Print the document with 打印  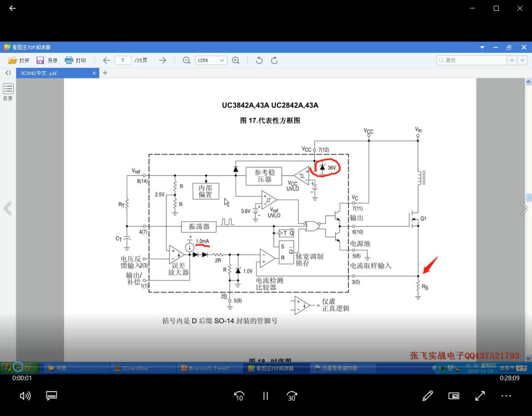(75, 61)
